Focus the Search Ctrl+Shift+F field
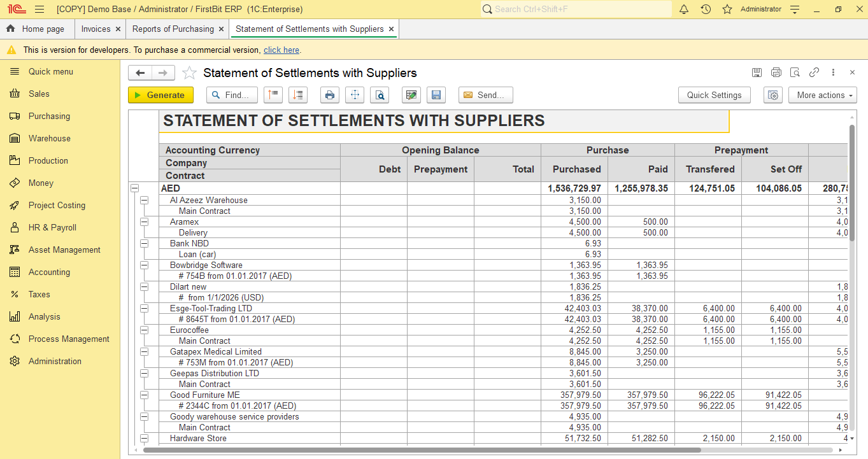 (x=576, y=10)
